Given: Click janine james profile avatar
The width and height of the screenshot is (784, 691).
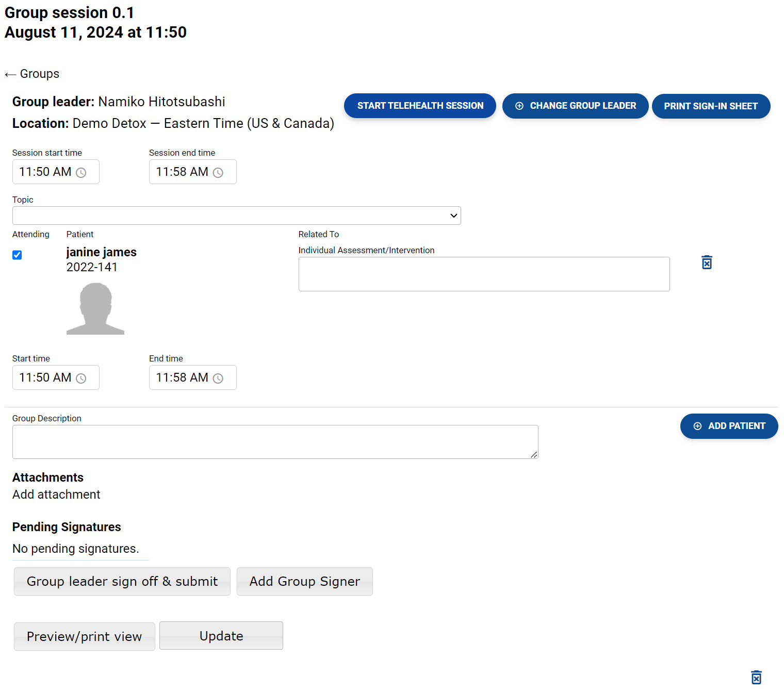Looking at the screenshot, I should [x=95, y=308].
